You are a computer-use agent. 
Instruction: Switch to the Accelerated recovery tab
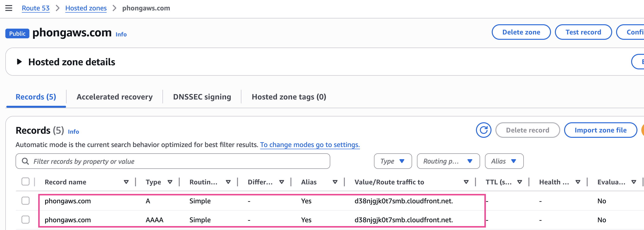pos(115,97)
